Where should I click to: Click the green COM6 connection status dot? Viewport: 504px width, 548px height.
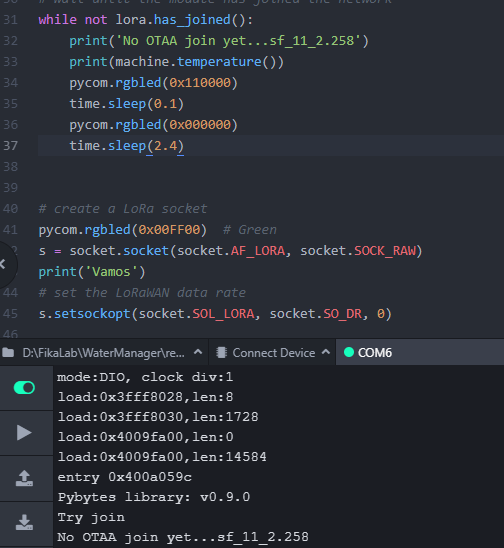click(349, 352)
